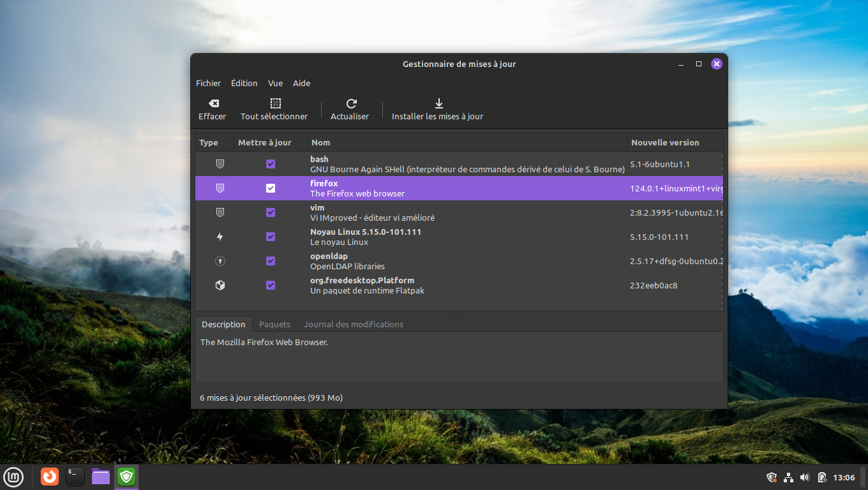Click the Effacer (clear) toolbar icon
868x490 pixels.
coord(213,103)
